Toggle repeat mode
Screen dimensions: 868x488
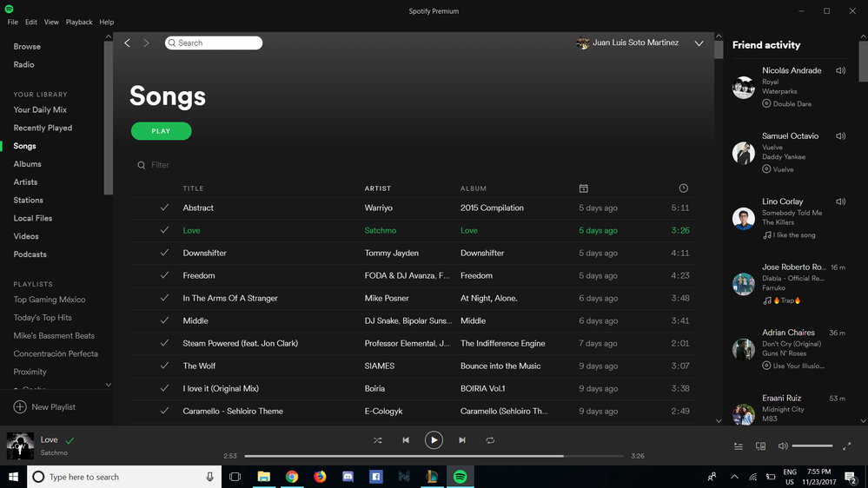[490, 440]
